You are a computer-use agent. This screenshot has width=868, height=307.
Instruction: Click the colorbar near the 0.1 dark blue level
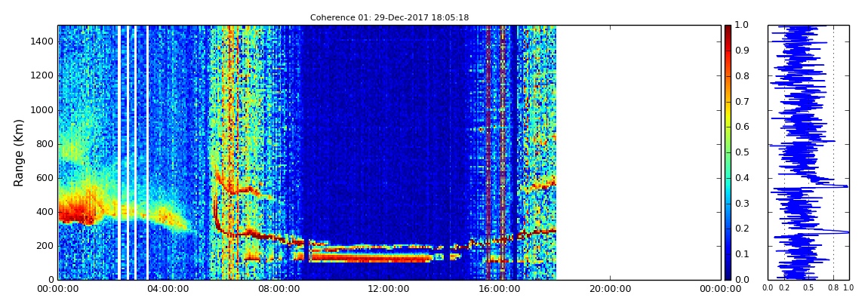click(x=728, y=254)
